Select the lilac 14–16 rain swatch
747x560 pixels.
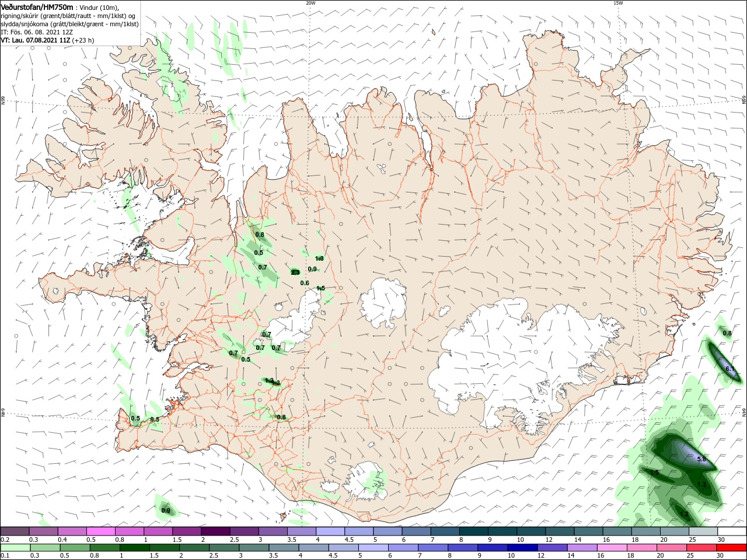(x=582, y=548)
